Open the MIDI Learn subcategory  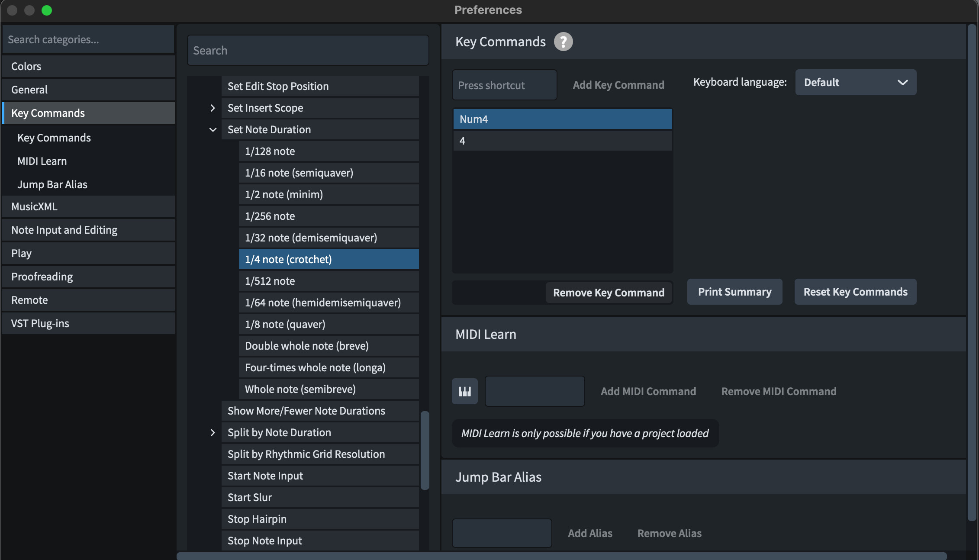[x=42, y=161]
